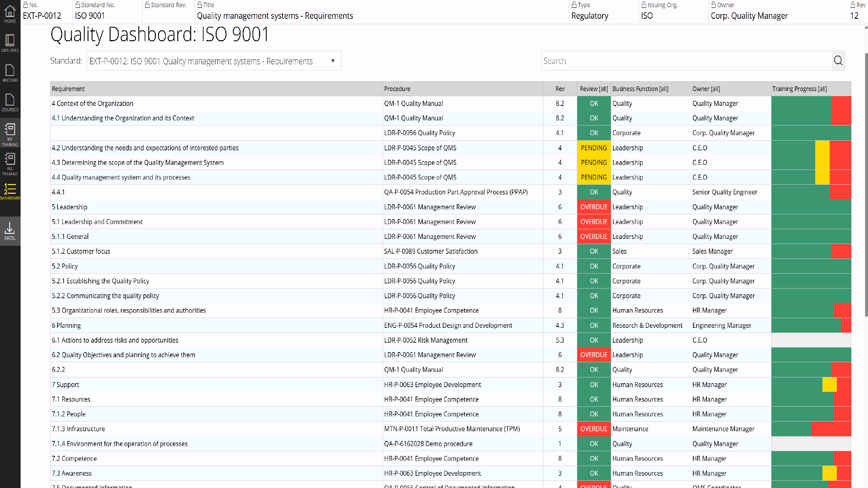Select the Dashboard sidebar icon
The height and width of the screenshot is (488, 868).
pos(10,192)
